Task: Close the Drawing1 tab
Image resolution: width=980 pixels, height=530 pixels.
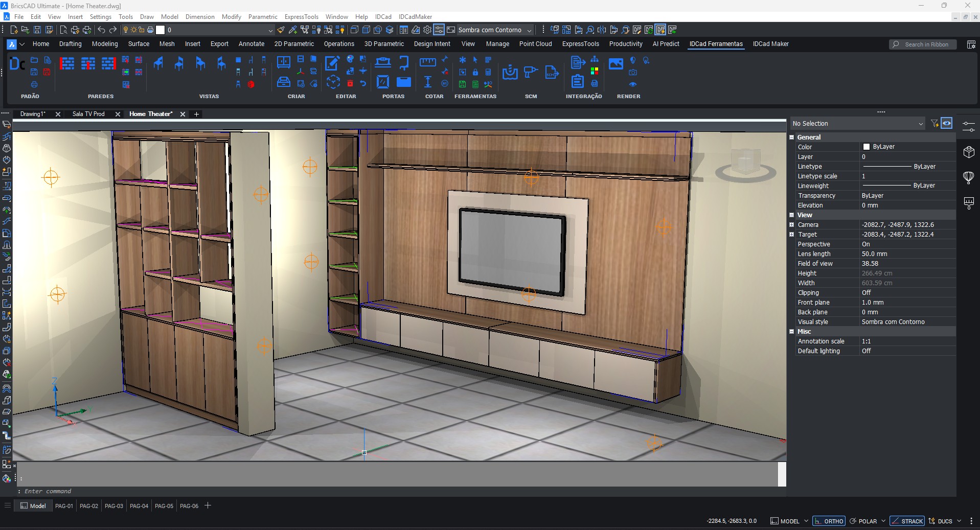Action: coord(58,114)
